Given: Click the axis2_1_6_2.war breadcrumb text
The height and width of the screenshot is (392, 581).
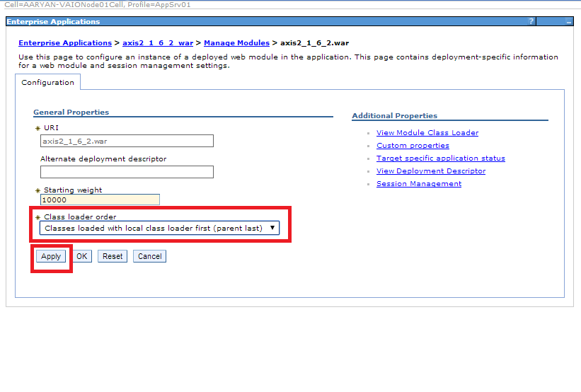Looking at the screenshot, I should pyautogui.click(x=315, y=43).
